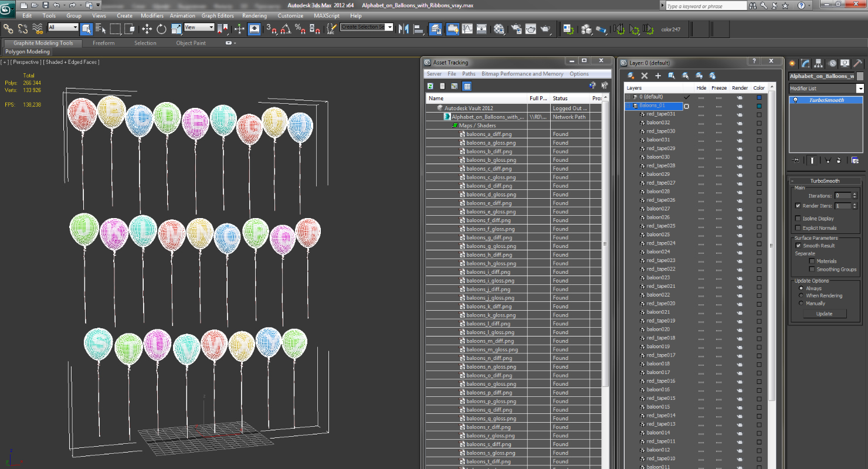
Task: Click Add Selected Objects plus icon
Action: 658,76
